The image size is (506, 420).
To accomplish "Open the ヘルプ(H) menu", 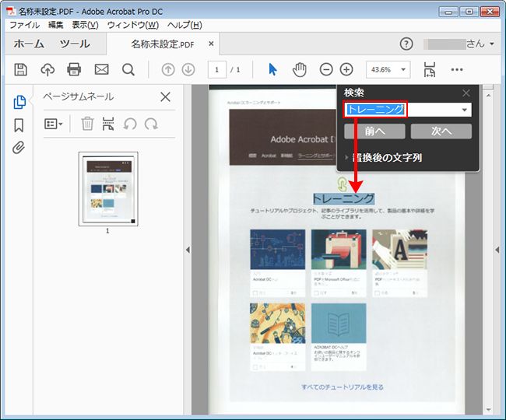I will pos(184,25).
